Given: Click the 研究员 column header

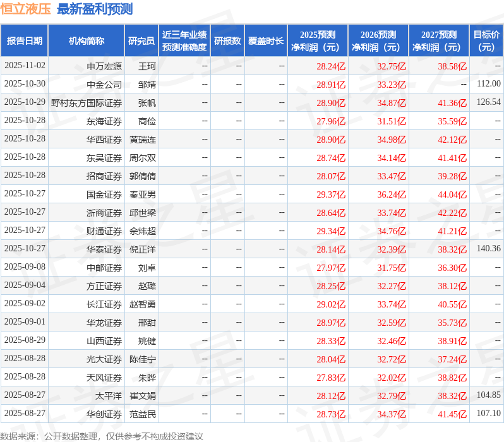Looking at the screenshot, I should (x=141, y=41).
